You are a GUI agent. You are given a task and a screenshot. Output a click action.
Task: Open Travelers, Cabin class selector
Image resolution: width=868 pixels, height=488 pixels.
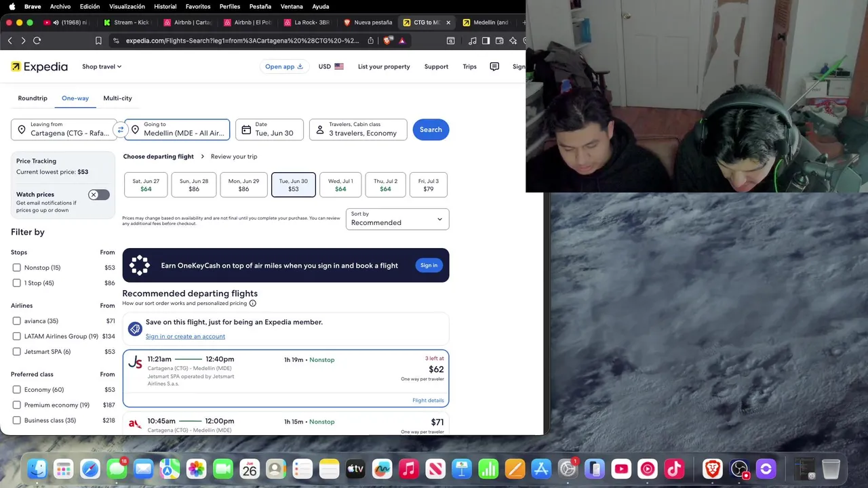tap(358, 129)
